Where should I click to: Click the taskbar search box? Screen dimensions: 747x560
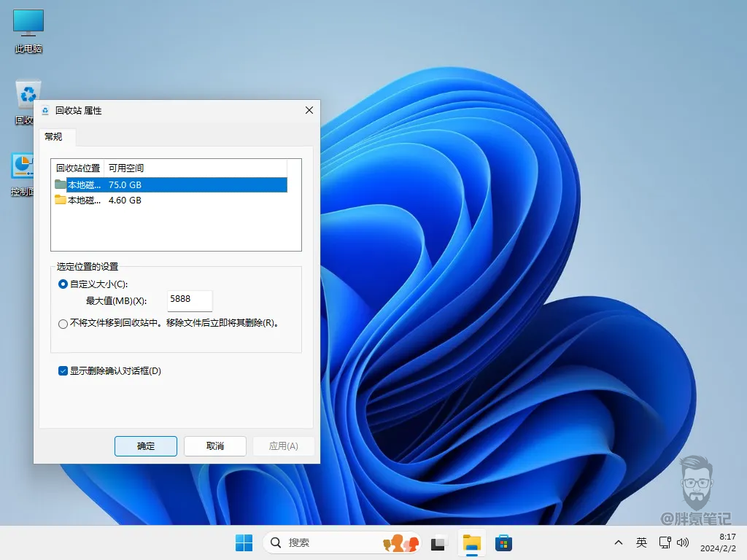342,542
